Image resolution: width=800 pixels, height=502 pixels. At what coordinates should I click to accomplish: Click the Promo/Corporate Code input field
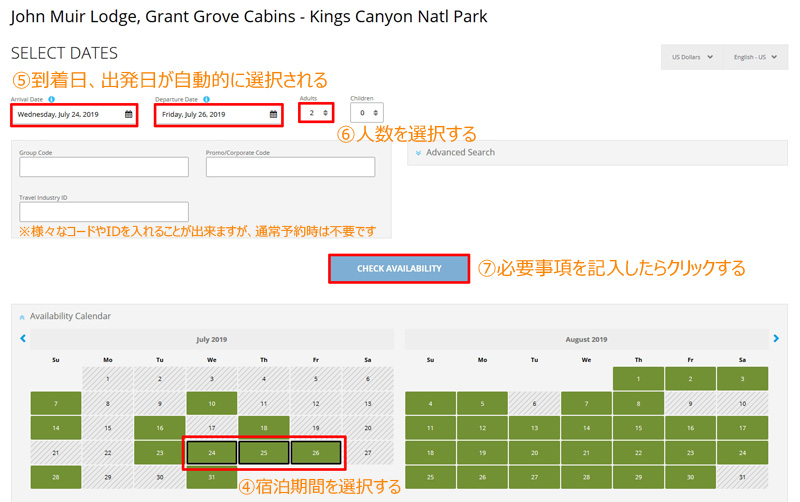tap(291, 167)
